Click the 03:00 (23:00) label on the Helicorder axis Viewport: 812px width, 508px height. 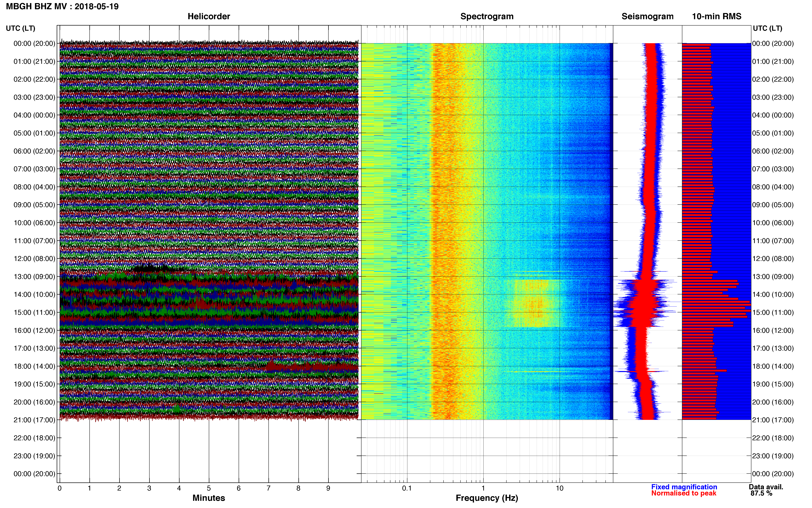34,97
